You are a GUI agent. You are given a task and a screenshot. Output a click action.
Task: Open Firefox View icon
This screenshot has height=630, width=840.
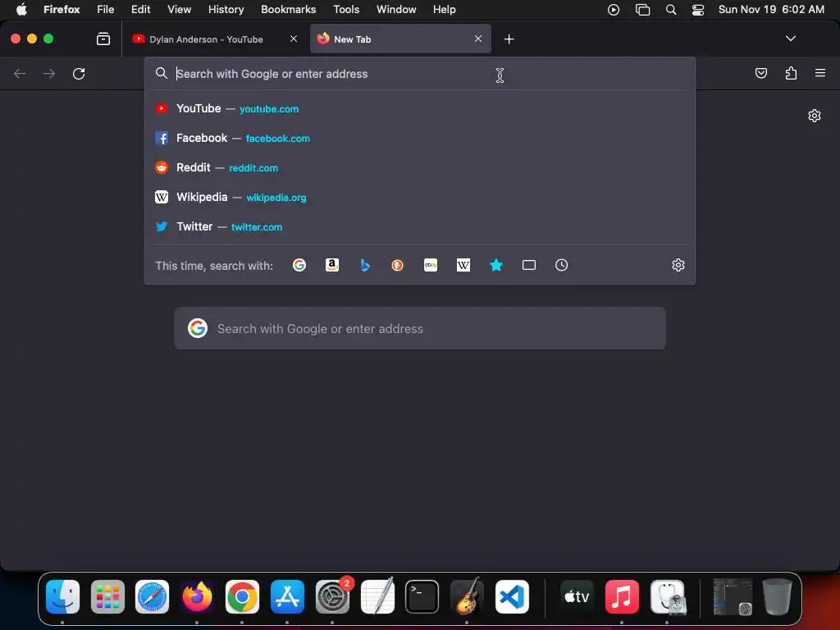(103, 39)
